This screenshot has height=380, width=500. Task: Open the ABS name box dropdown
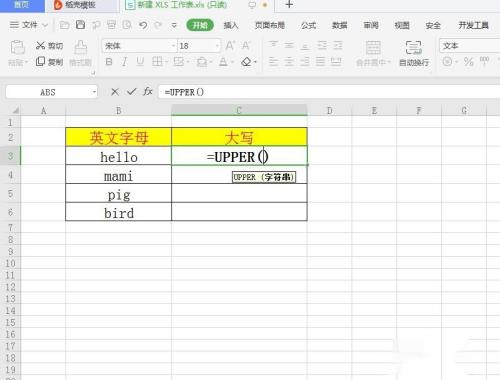tap(94, 92)
